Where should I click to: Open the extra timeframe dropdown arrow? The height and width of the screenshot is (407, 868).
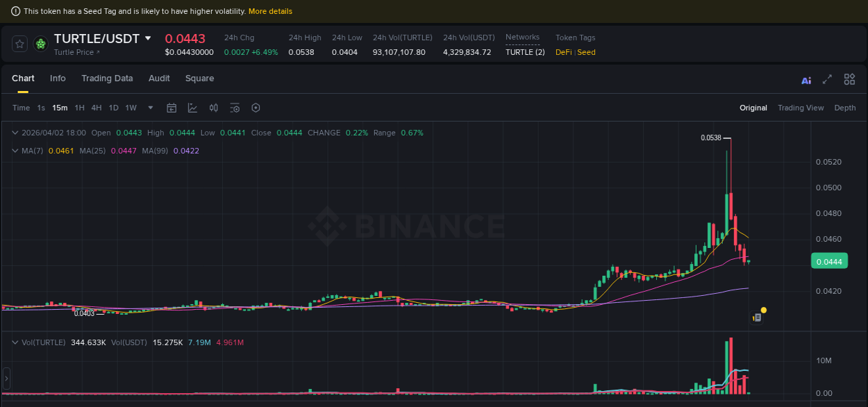150,108
